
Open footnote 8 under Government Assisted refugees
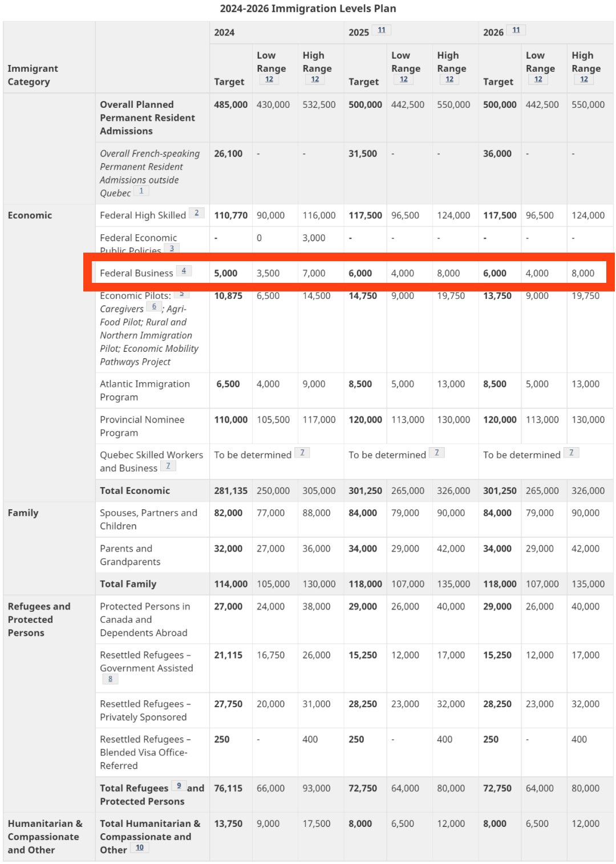pyautogui.click(x=110, y=679)
